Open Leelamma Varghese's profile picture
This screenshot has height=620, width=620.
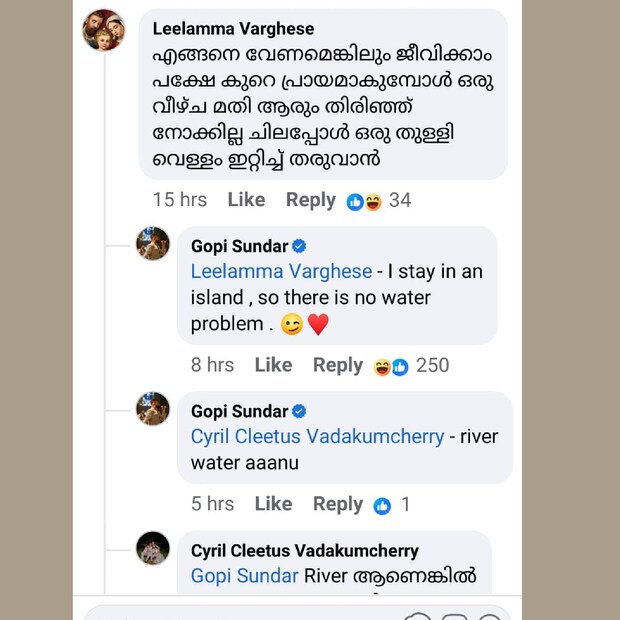click(x=104, y=31)
